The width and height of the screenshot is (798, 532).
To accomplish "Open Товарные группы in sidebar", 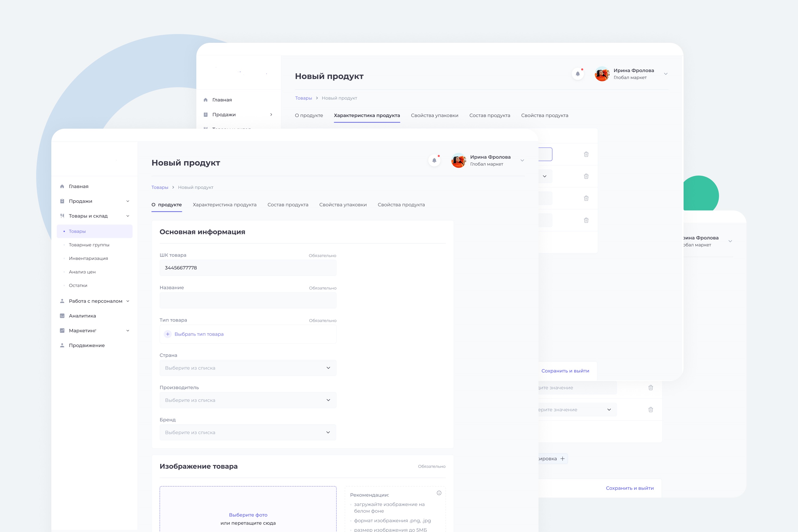I will 89,245.
